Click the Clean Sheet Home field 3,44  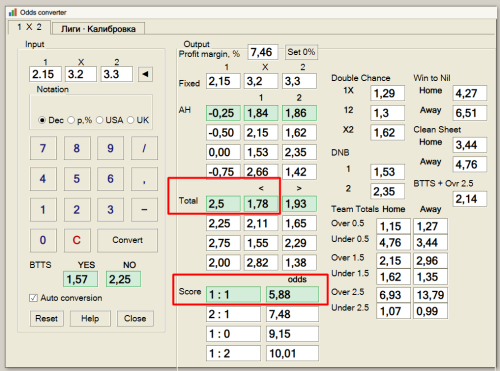click(x=470, y=145)
